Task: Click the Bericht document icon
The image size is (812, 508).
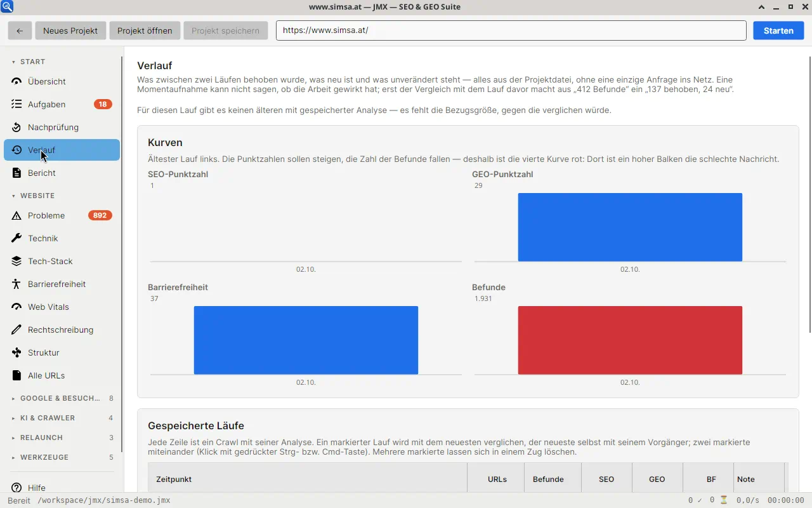Action: pos(16,173)
